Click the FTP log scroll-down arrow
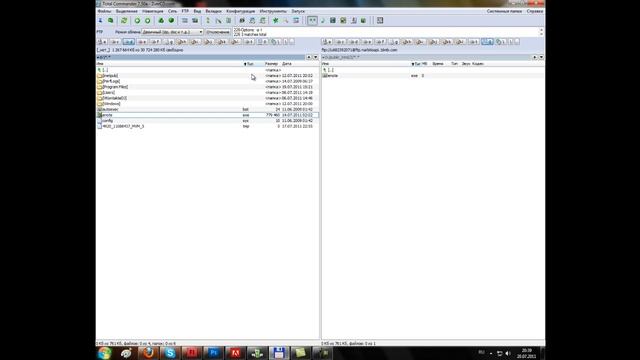 click(541, 34)
